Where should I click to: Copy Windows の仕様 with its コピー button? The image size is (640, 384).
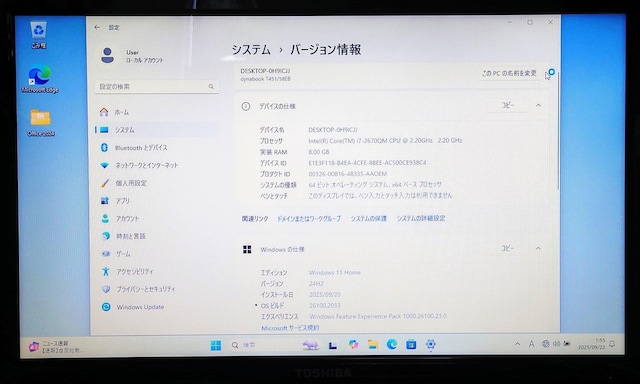coord(507,249)
